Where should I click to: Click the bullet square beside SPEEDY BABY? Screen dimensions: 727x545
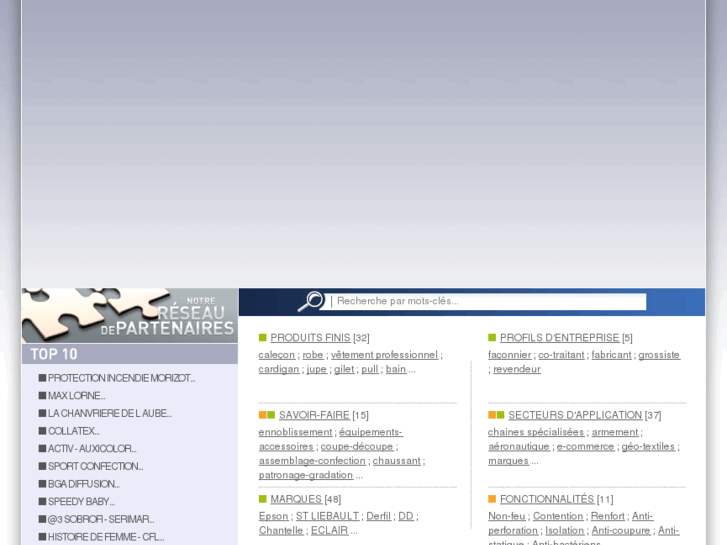pyautogui.click(x=42, y=501)
